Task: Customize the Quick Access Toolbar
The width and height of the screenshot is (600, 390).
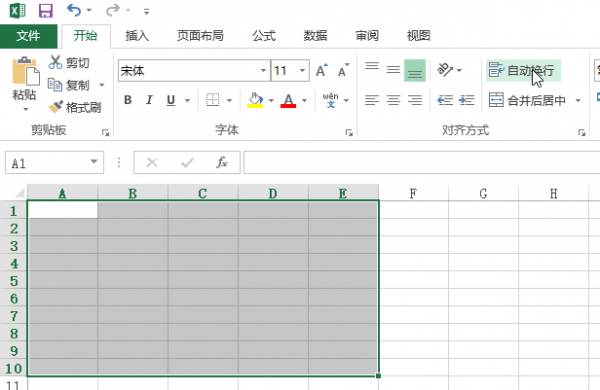Action: (x=147, y=11)
